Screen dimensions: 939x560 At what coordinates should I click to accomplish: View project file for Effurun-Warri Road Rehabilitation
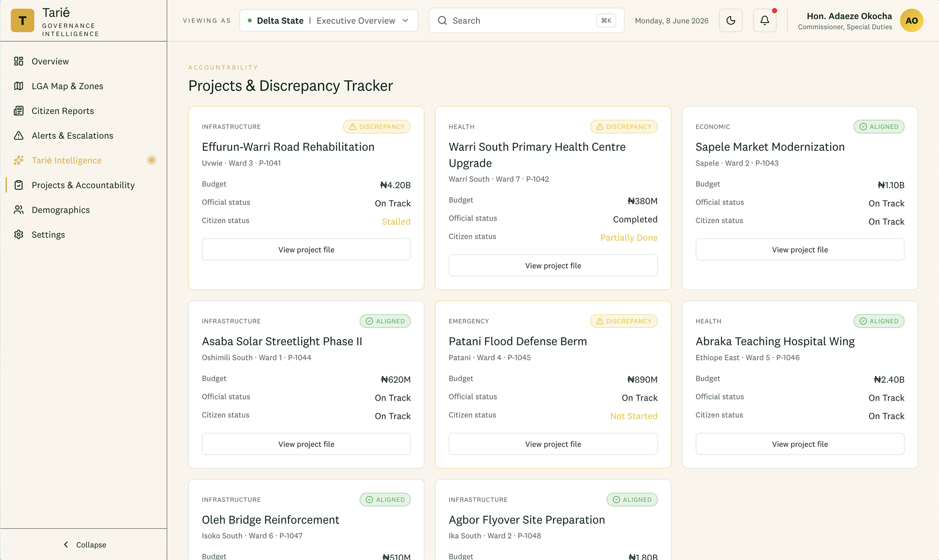click(306, 249)
